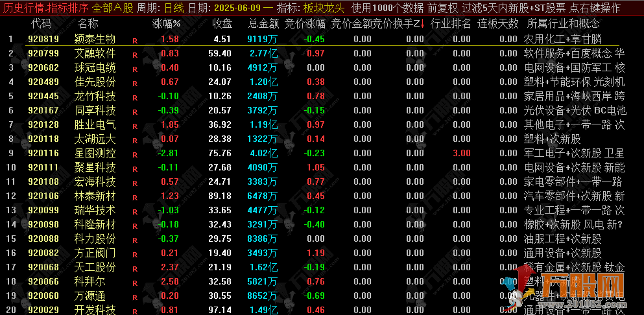Select stock code 920799

point(43,53)
